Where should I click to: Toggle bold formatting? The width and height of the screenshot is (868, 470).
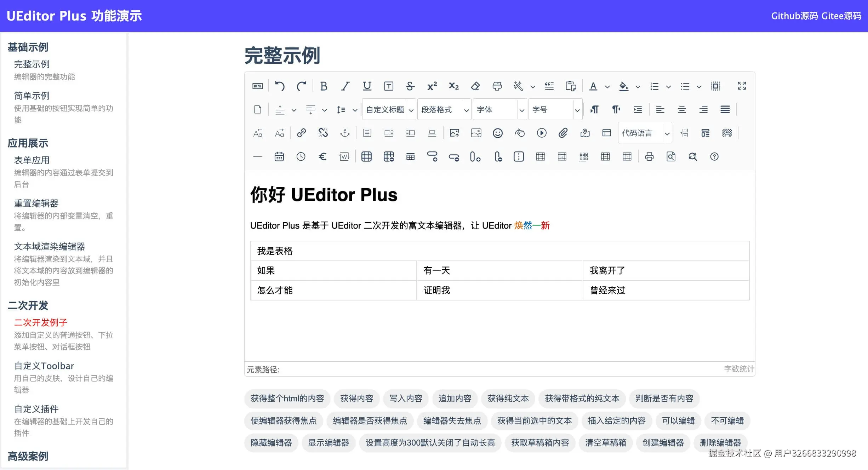point(324,86)
